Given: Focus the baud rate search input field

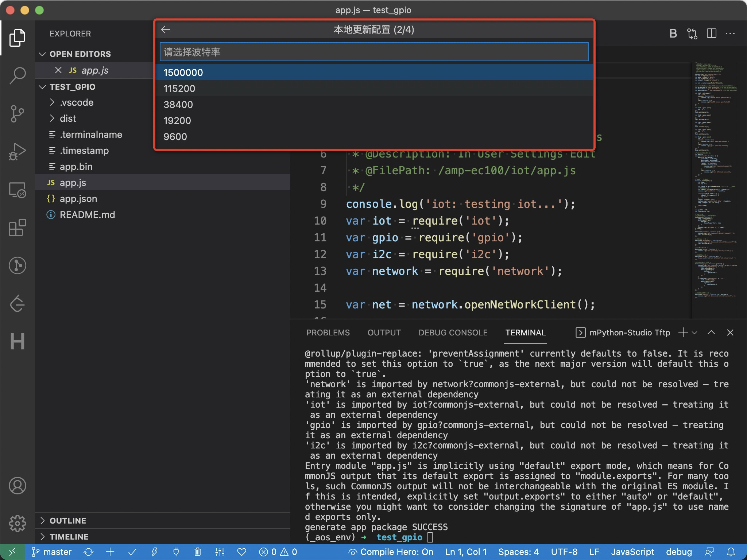Looking at the screenshot, I should point(374,52).
